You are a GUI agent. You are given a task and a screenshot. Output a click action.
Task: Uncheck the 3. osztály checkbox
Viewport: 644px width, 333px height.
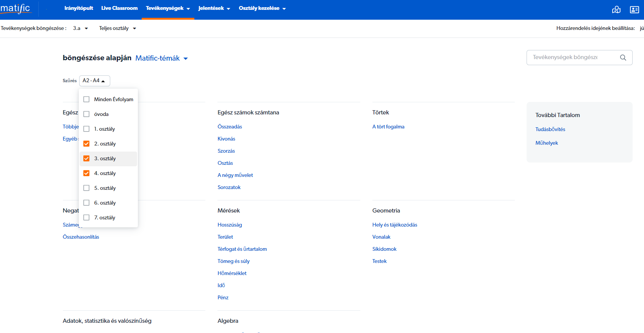[86, 158]
